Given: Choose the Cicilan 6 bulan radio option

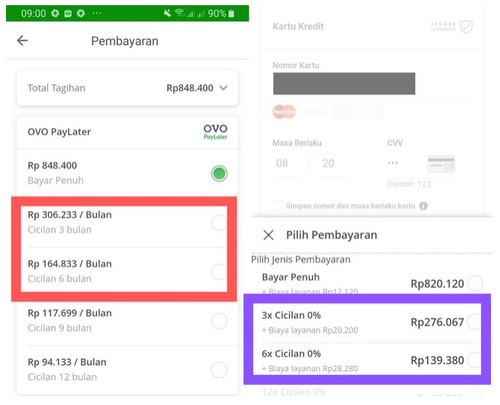Looking at the screenshot, I should click(219, 272).
